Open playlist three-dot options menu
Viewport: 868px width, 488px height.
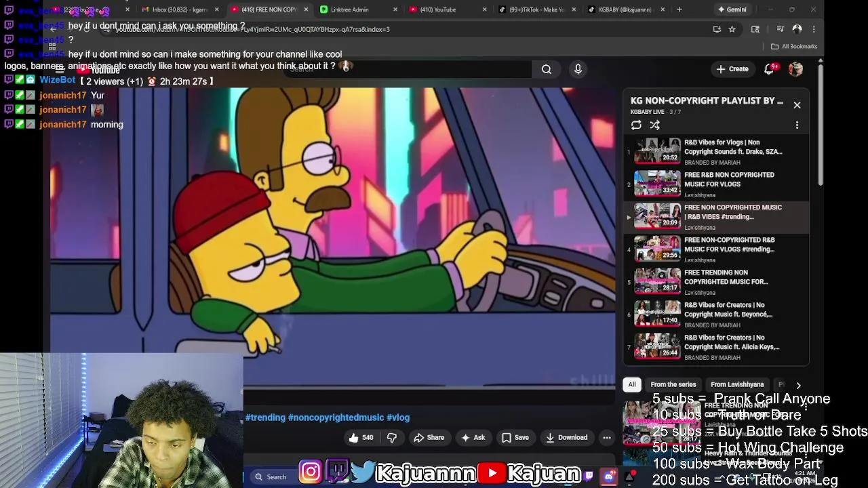797,125
